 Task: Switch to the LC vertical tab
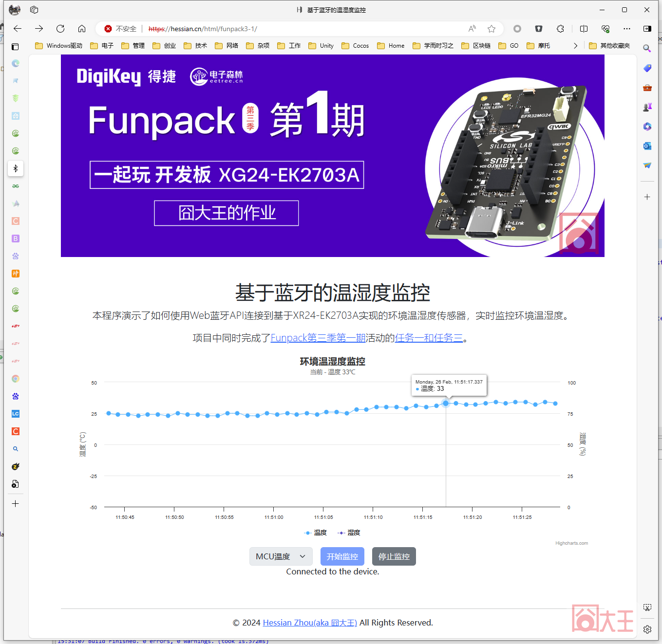tap(16, 414)
